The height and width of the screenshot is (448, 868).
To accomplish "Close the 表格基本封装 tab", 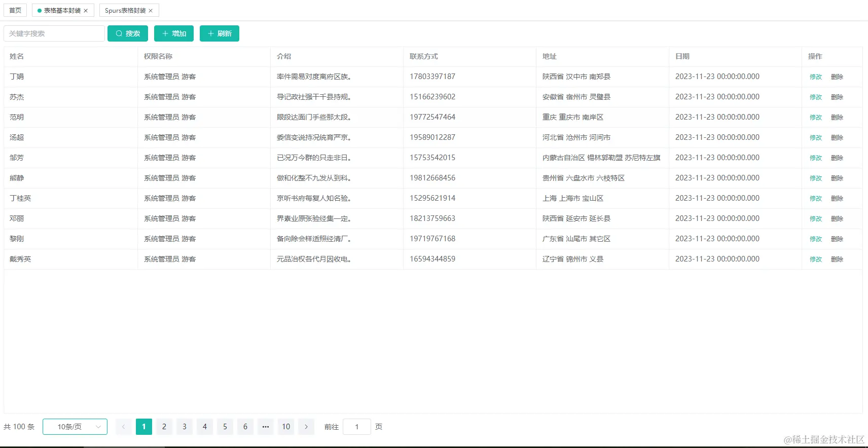I will click(x=86, y=11).
